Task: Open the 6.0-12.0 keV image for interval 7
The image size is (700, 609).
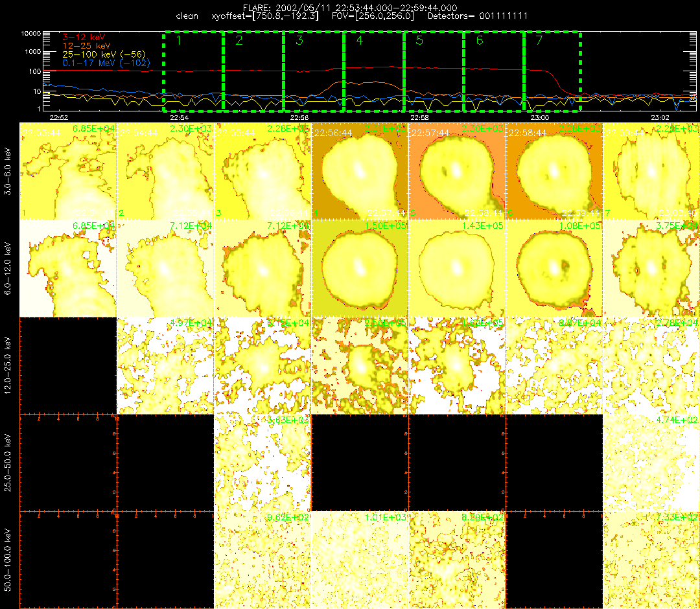Action: 651,268
